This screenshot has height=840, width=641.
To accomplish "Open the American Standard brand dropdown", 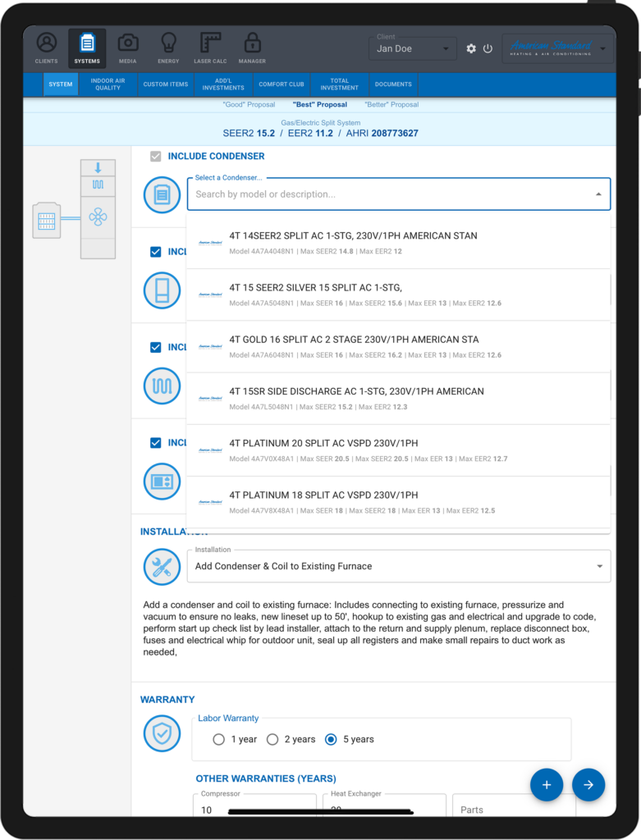I will 557,48.
